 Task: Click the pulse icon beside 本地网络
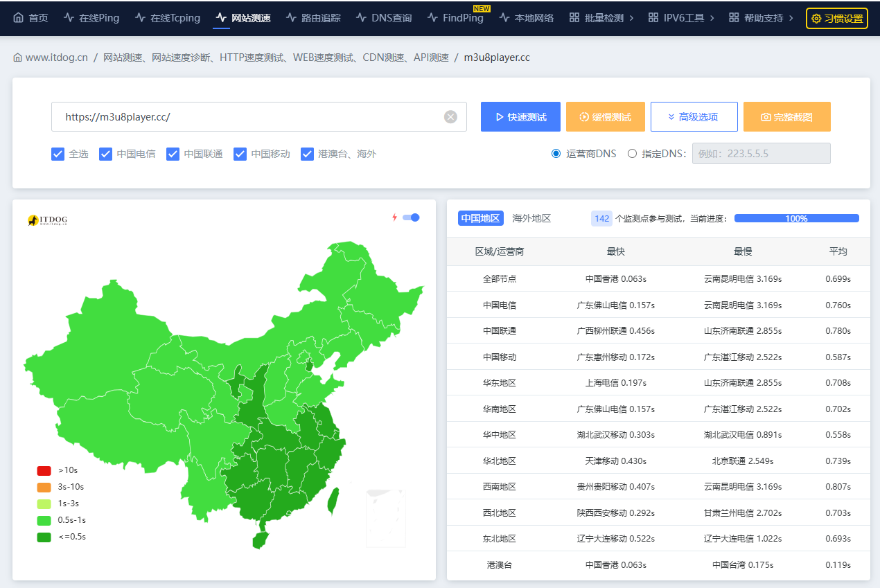[x=504, y=18]
